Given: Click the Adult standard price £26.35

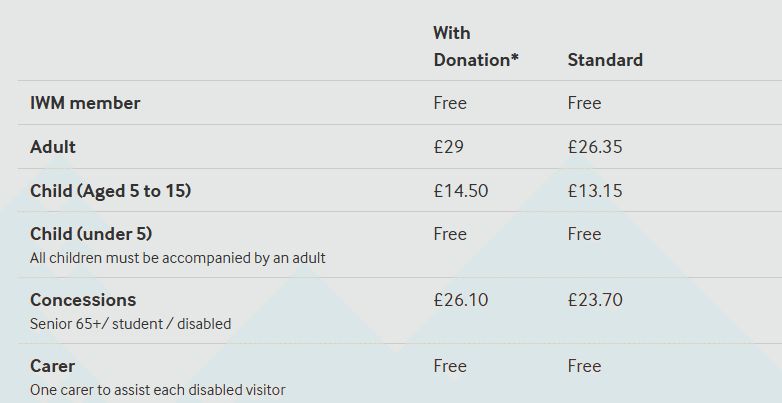Looking at the screenshot, I should (x=595, y=147).
